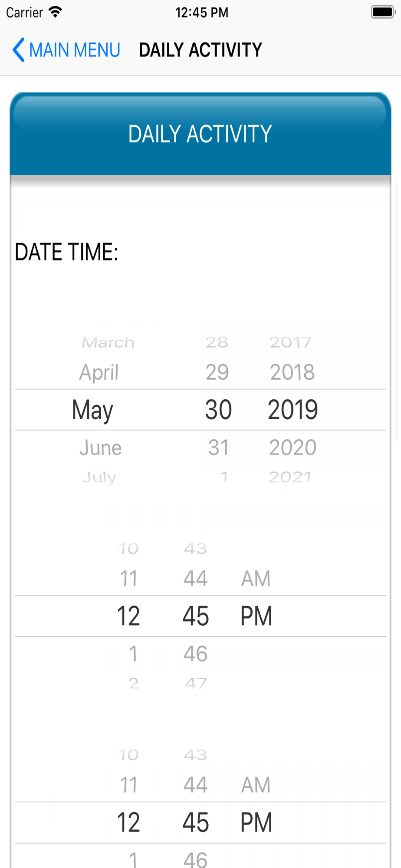Screen dimensions: 401x868
Task: Switch to AM in the upper time picker
Action: (256, 579)
